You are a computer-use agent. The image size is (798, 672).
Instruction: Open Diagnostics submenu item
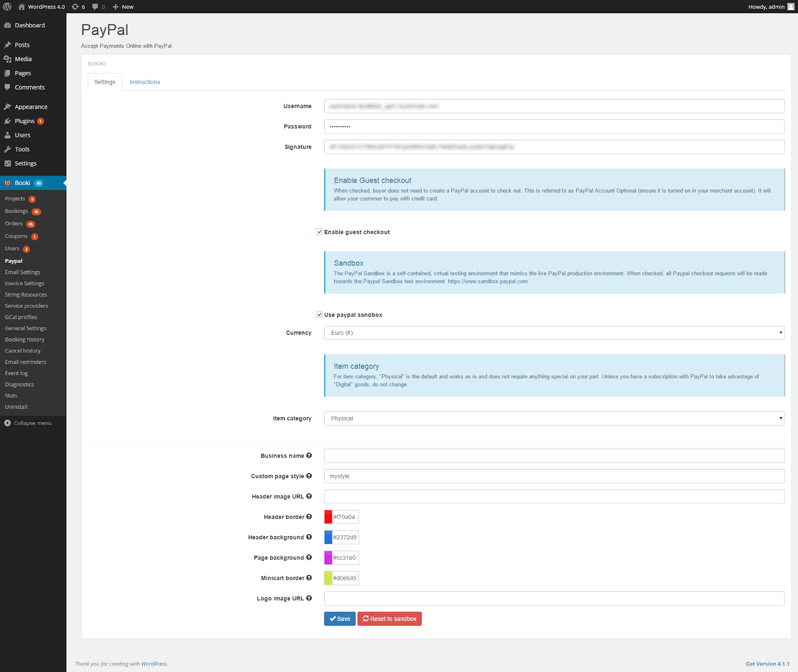pos(19,385)
